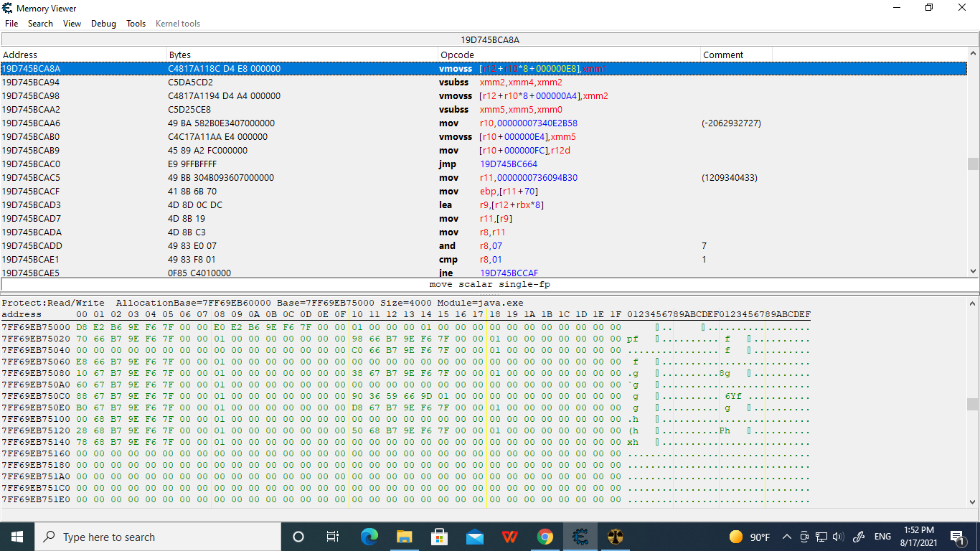Open the Kernel tools menu
This screenshot has height=551, width=980.
[x=177, y=23]
